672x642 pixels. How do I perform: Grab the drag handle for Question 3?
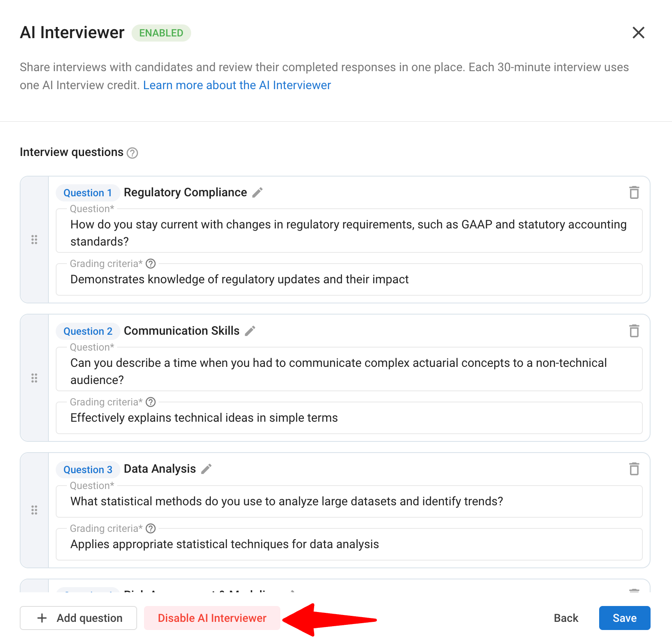coord(34,510)
